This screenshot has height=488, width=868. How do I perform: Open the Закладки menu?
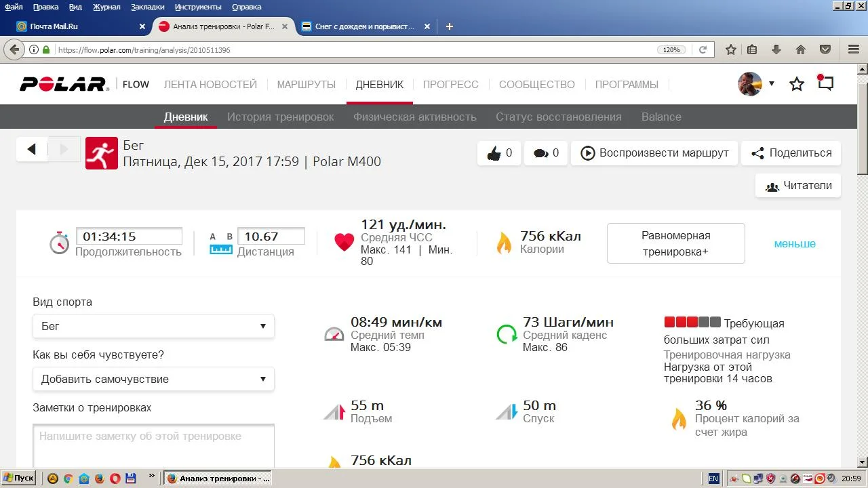pyautogui.click(x=148, y=7)
